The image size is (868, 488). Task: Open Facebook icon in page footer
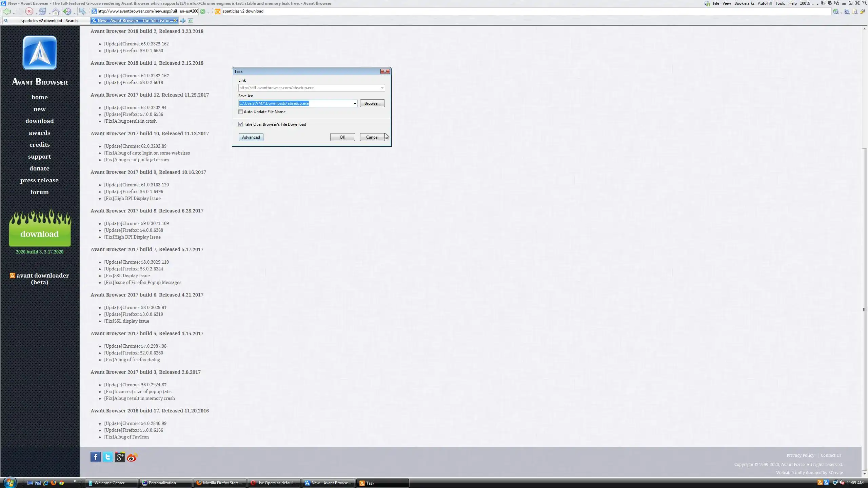pos(95,457)
